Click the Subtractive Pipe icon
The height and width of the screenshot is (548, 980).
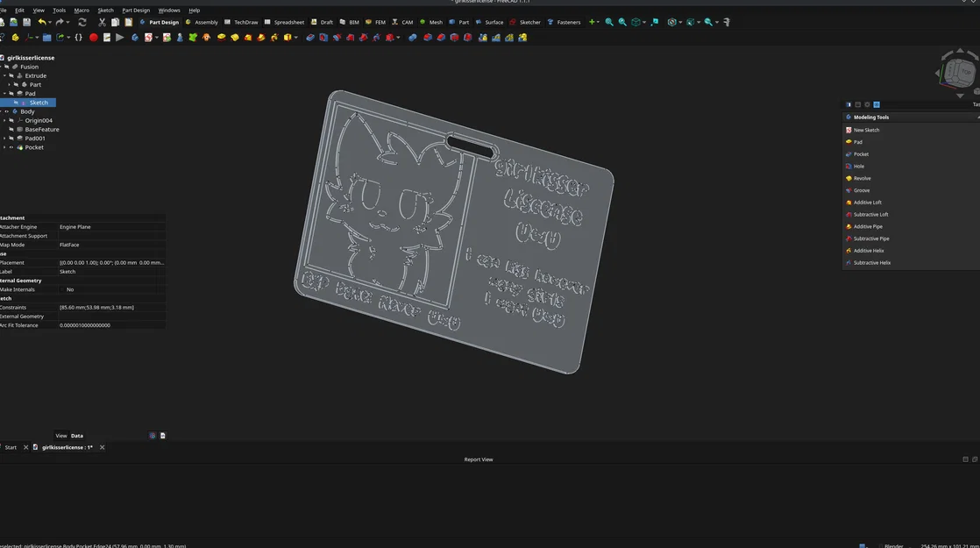(849, 238)
